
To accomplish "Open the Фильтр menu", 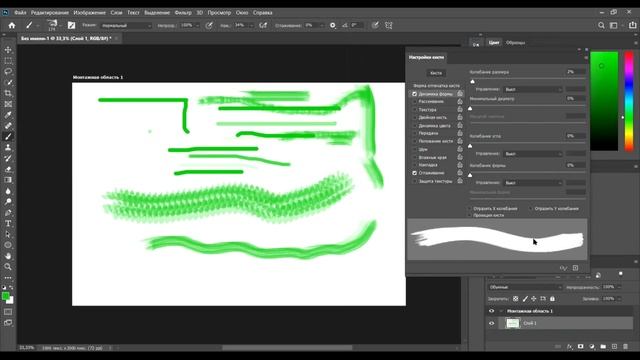I will [x=183, y=13].
